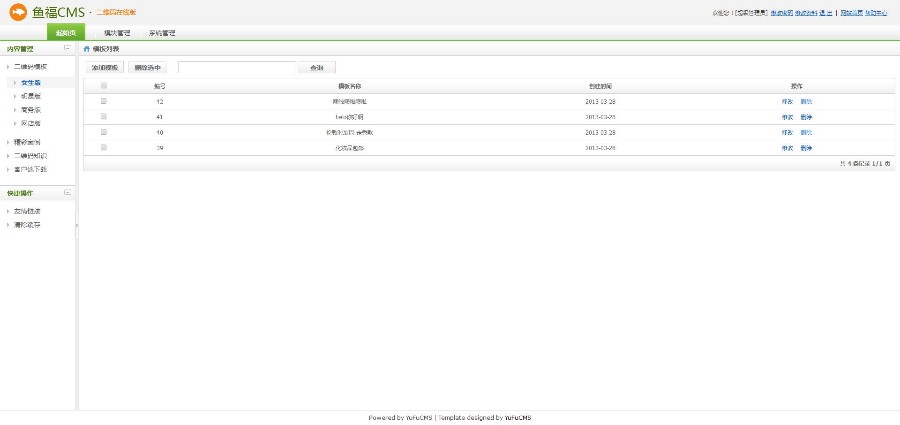
Task: Click 修改 link for row 42
Action: coord(787,102)
